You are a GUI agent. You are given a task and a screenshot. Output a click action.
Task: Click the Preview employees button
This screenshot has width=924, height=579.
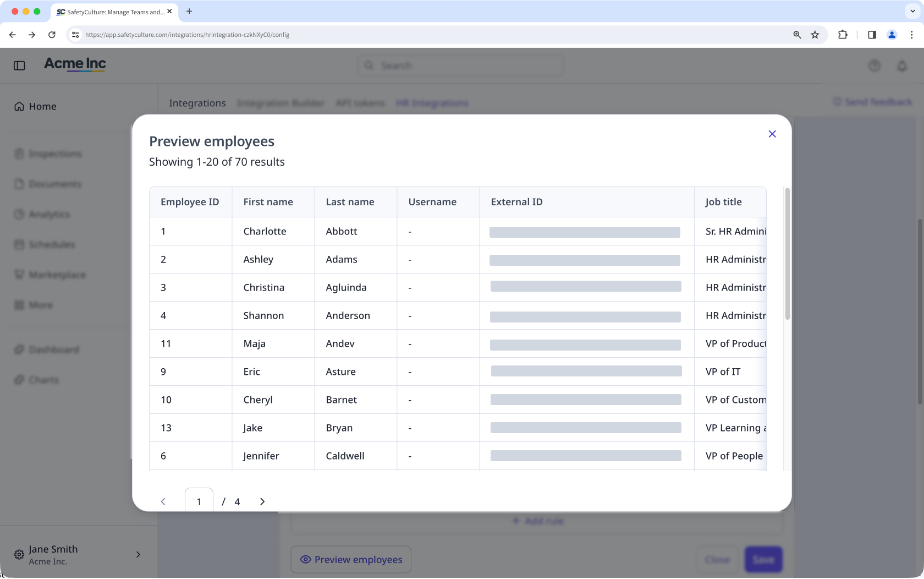point(351,559)
